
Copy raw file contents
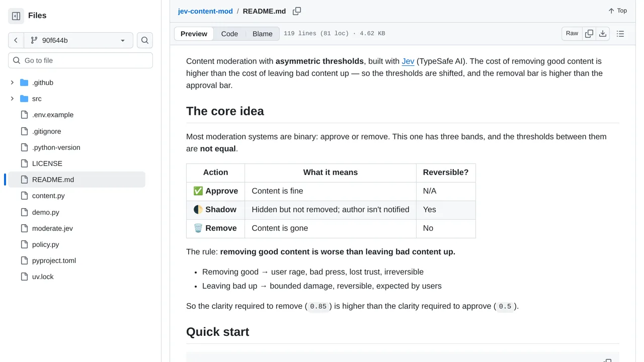coord(589,34)
